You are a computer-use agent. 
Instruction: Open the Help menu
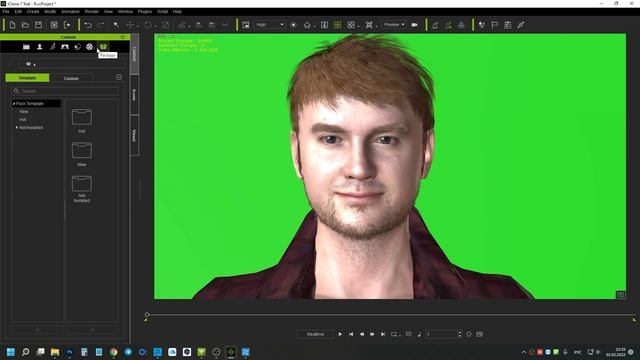click(177, 11)
